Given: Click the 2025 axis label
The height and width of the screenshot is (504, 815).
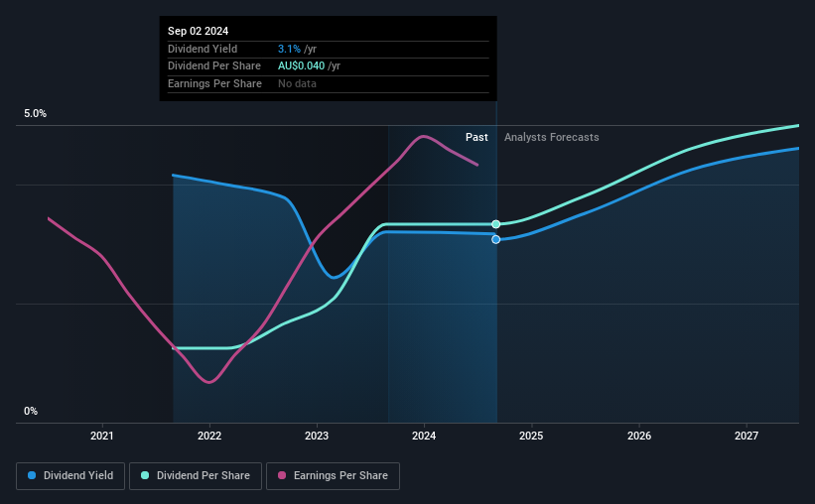Looking at the screenshot, I should pos(531,436).
